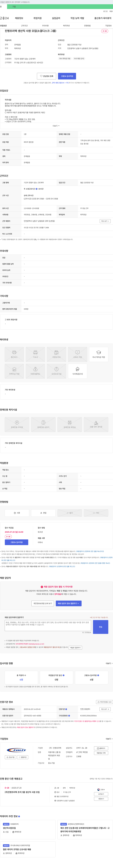113x868 pixels.
Task: Click 요약보기 for the other posting
Action: coord(101,794)
